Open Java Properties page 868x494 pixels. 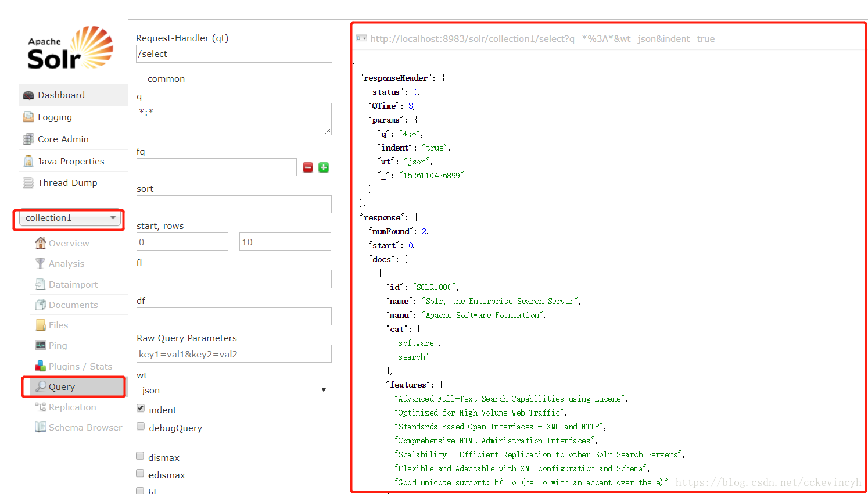(73, 161)
